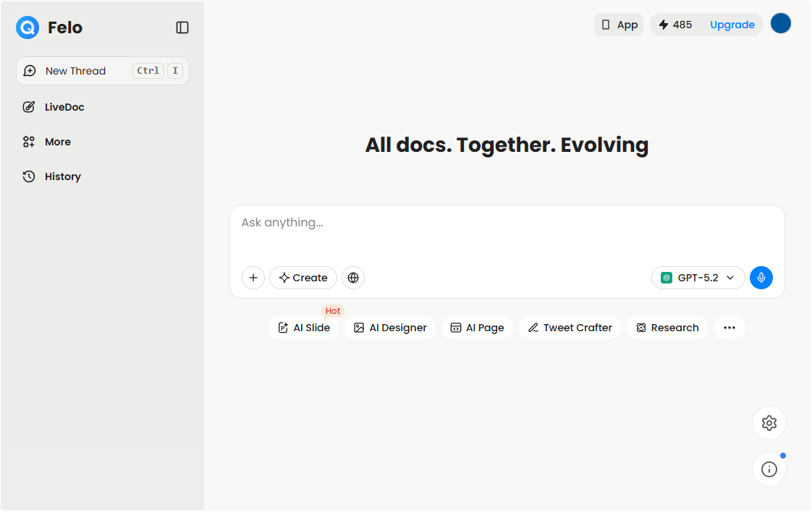Open the History panel
The height and width of the screenshot is (512, 812).
click(61, 176)
